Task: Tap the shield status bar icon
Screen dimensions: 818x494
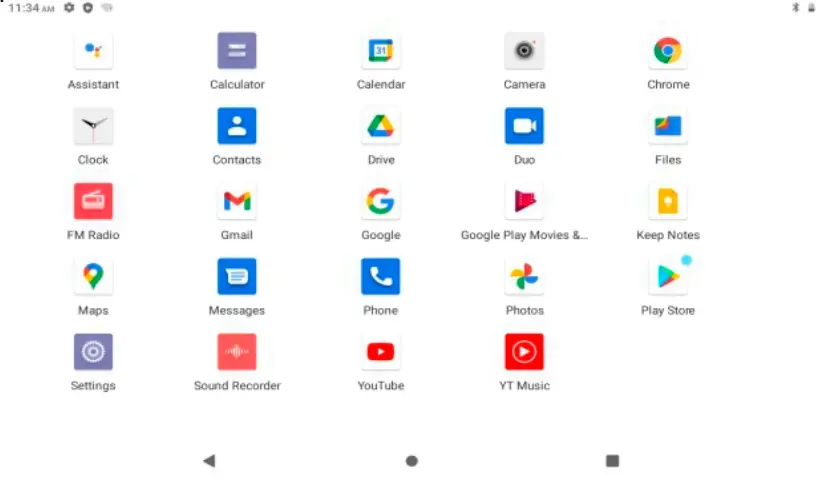Action: 88,8
